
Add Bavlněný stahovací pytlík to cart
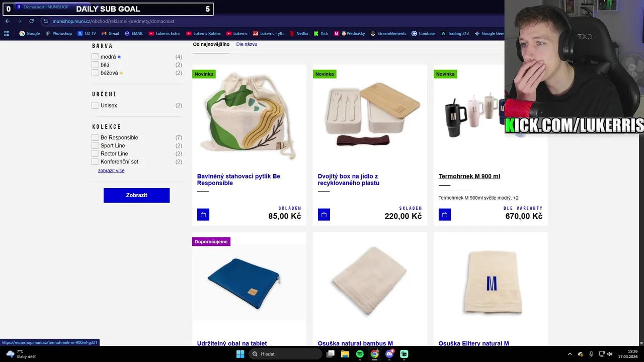[203, 215]
